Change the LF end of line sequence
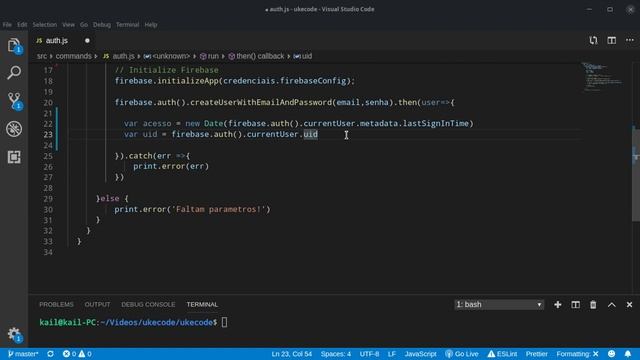 391,354
